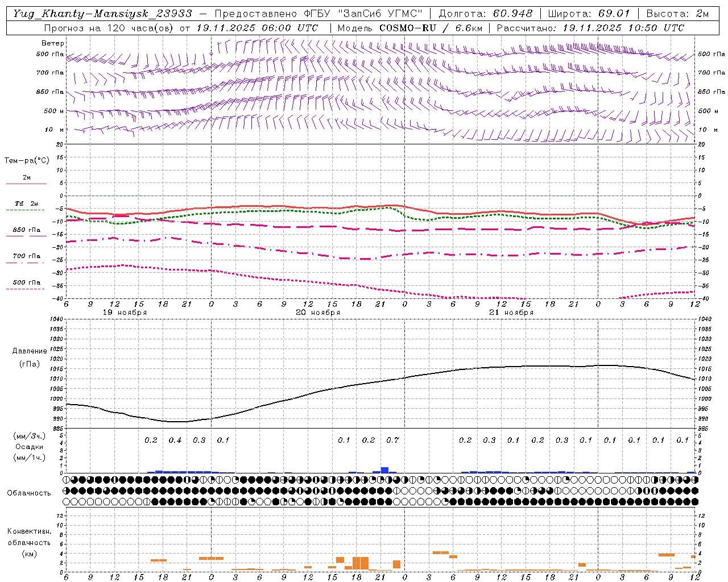Click the latitude value Широта: 69.01
Image resolution: width=728 pixels, height=582 pixels.
(x=589, y=14)
